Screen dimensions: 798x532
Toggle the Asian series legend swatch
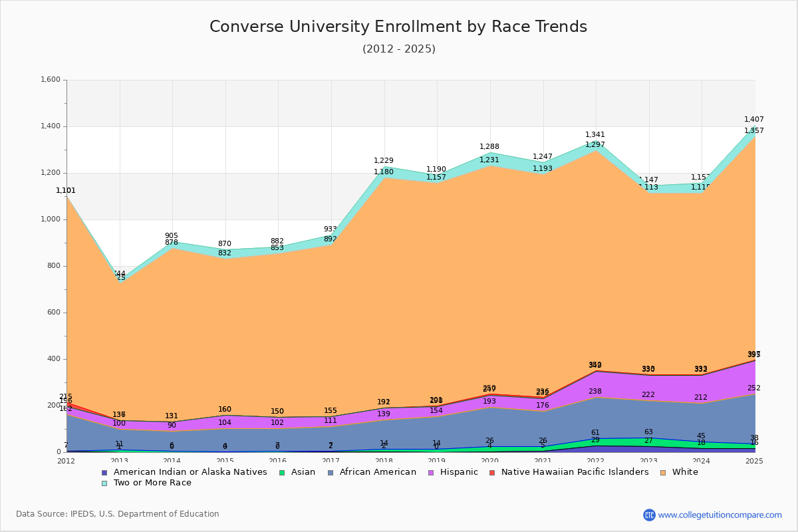coord(281,472)
